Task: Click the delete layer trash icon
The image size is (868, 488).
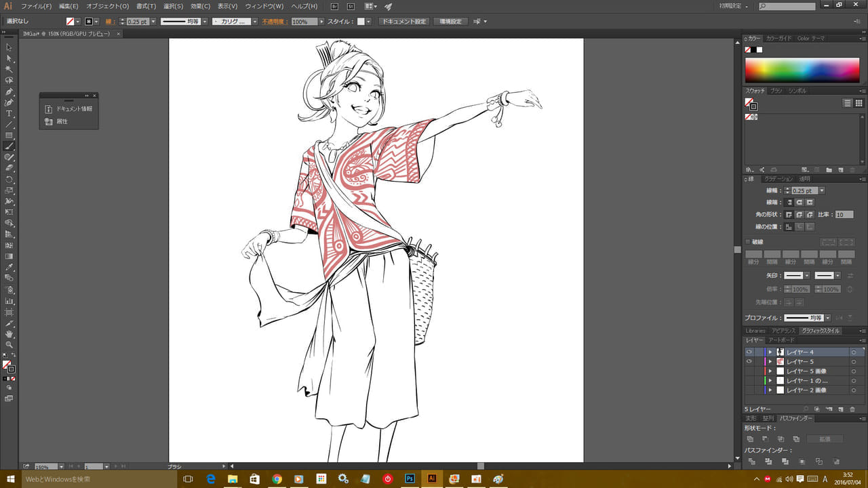Action: [x=852, y=409]
